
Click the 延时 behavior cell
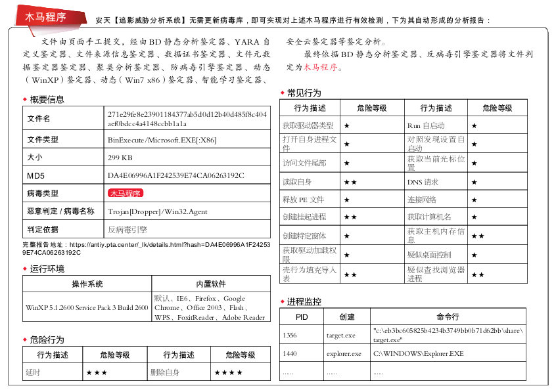tap(53, 372)
